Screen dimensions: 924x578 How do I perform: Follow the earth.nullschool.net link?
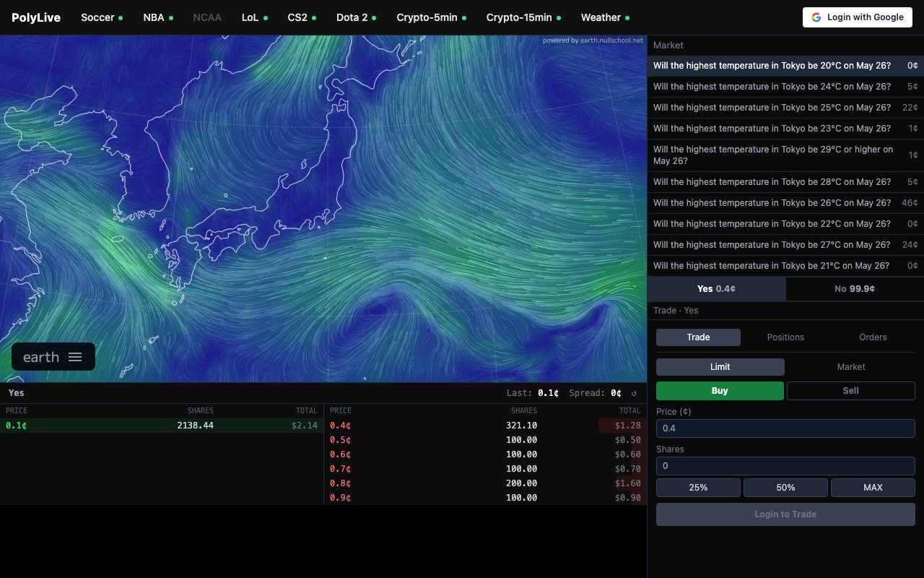tap(611, 40)
